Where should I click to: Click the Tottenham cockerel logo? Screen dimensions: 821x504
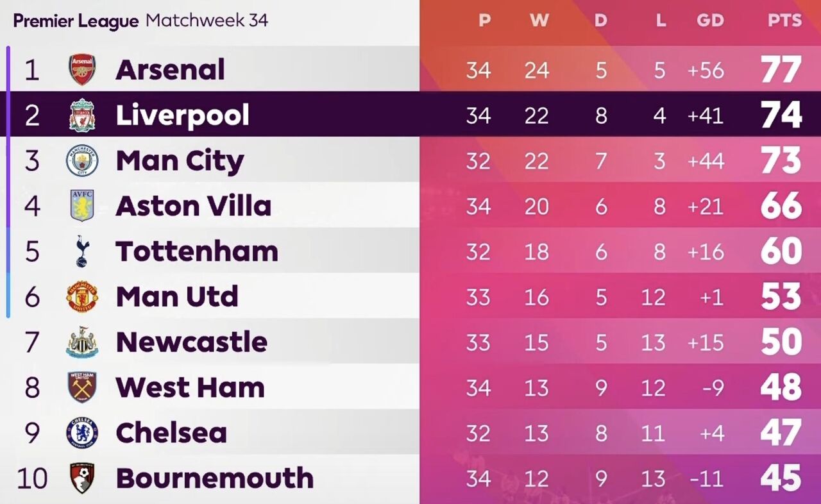82,251
